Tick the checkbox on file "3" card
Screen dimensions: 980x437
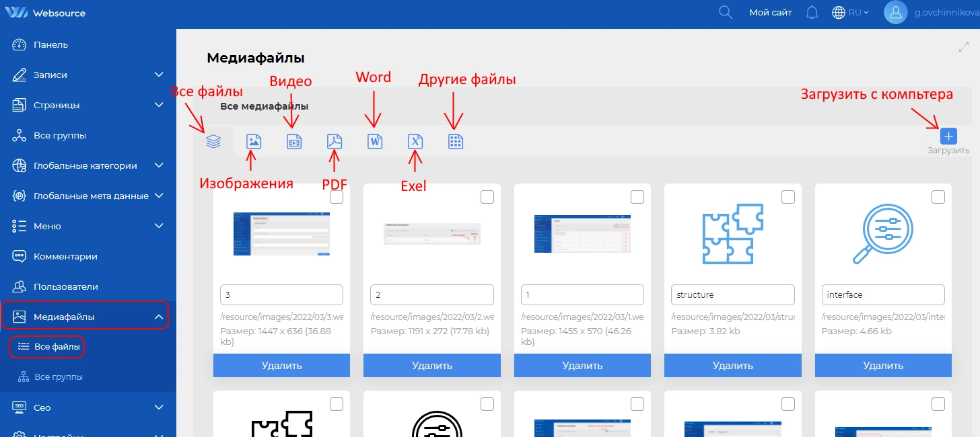coord(337,197)
